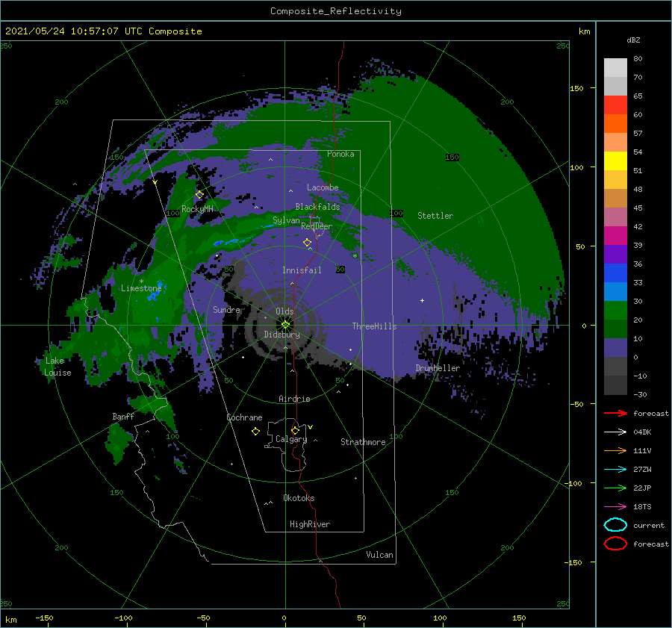This screenshot has height=628, width=672.
Task: Click the asterisk marker above Limestone label
Action: [x=141, y=282]
